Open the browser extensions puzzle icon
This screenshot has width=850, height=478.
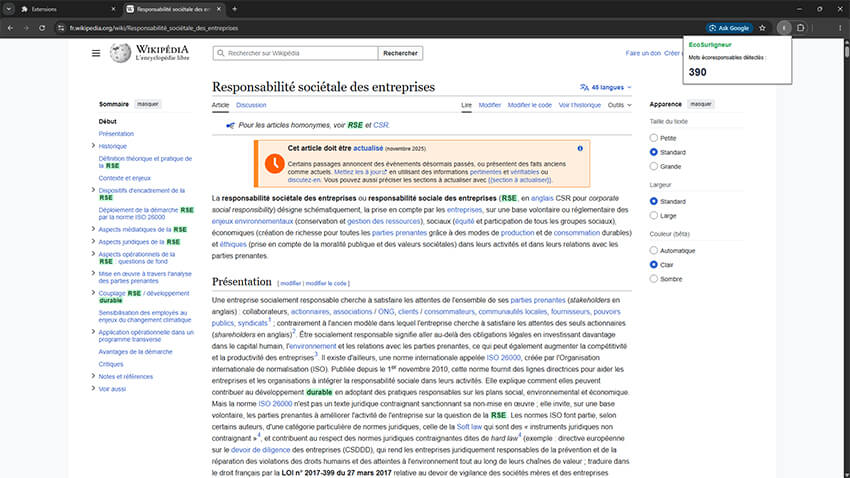(x=801, y=28)
